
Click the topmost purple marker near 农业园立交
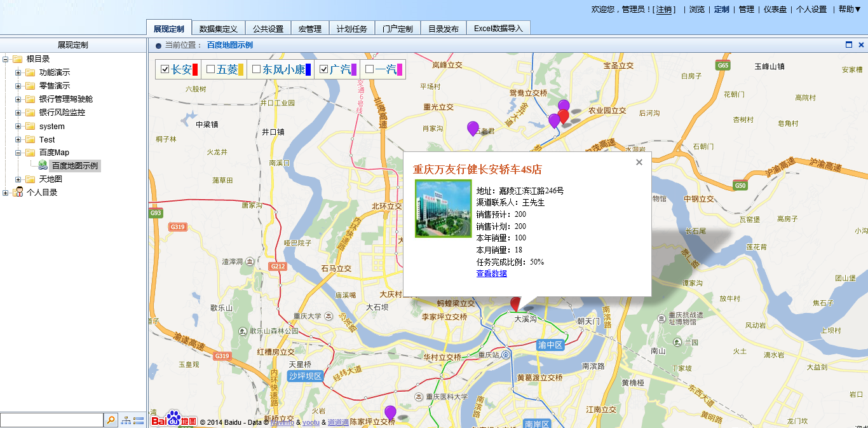coord(564,105)
